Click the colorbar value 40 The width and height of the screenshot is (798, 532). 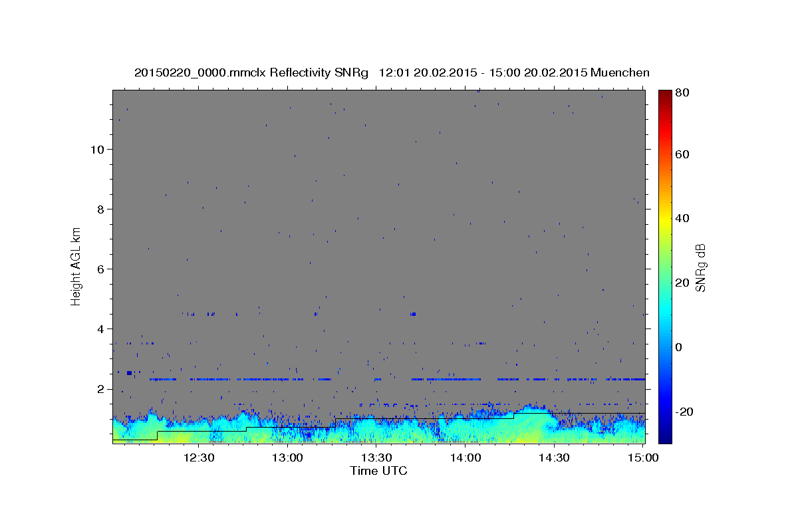click(682, 218)
